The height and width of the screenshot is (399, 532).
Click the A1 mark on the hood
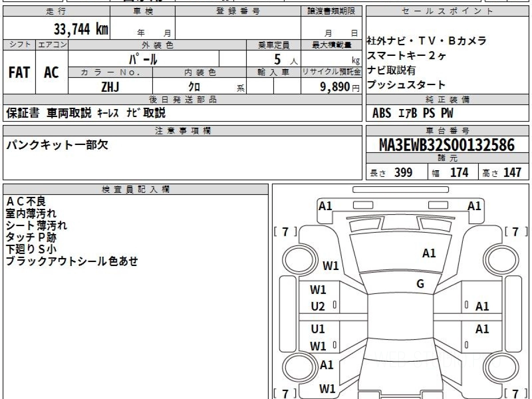point(429,253)
